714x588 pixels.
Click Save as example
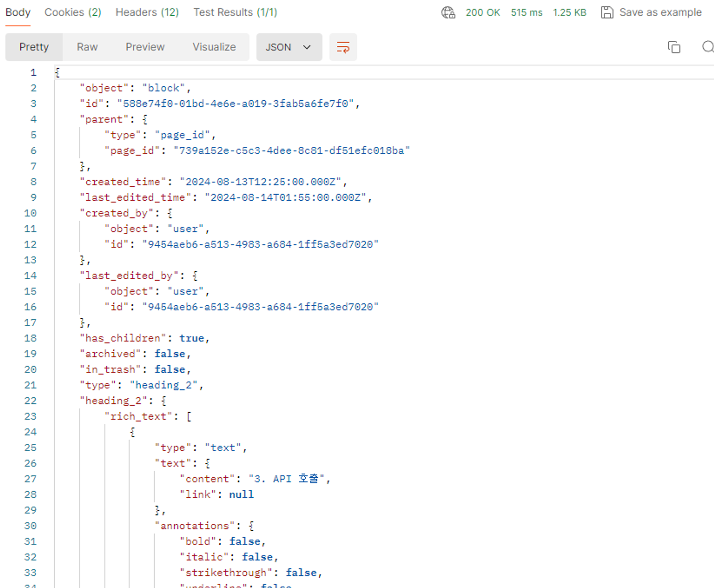pyautogui.click(x=660, y=12)
